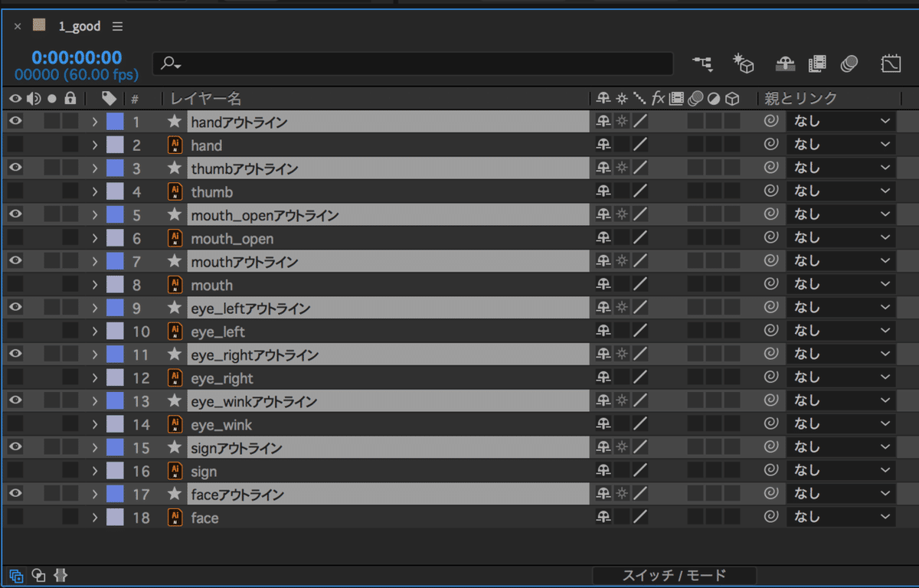Viewport: 919px width, 588px height.
Task: Show the hand layer
Action: 15,145
